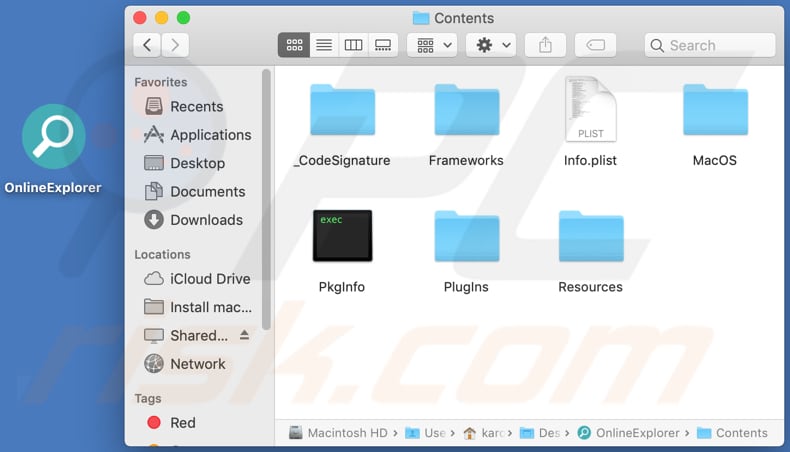Open Applications in the sidebar
Screen dimensions: 790x452
point(196,135)
